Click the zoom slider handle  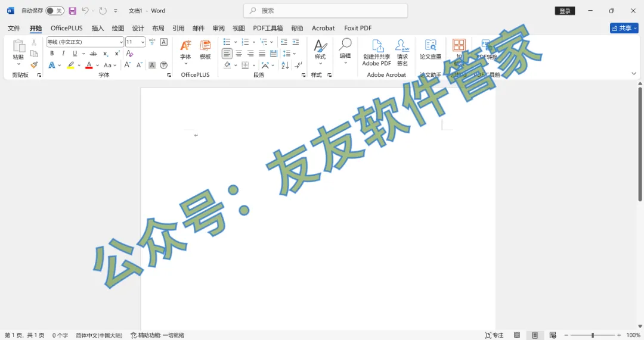tap(593, 335)
